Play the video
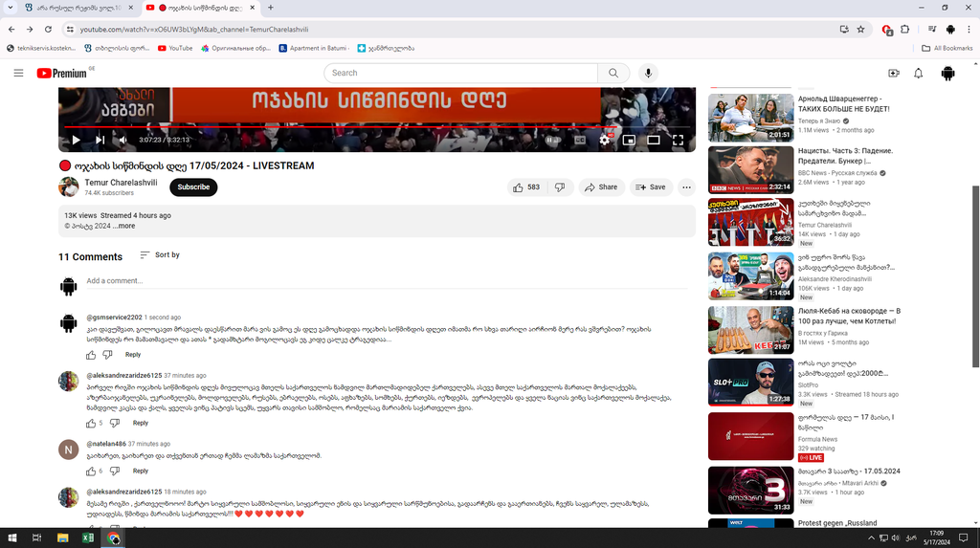 pos(76,140)
